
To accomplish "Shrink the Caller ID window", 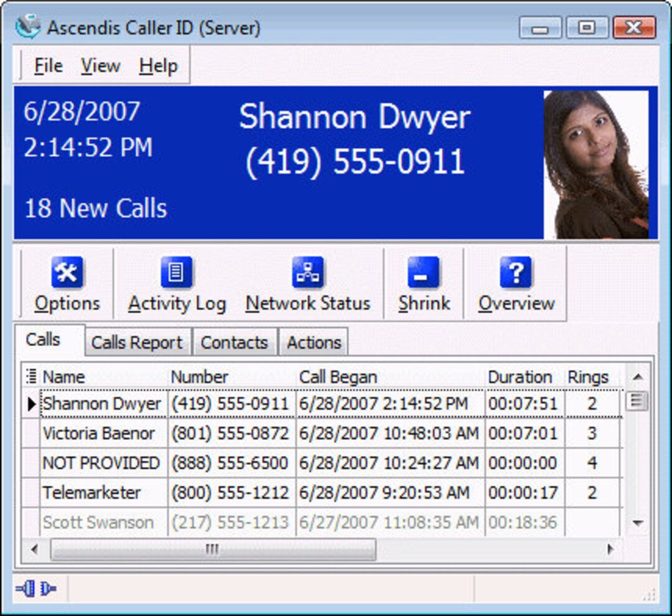I will tap(424, 283).
